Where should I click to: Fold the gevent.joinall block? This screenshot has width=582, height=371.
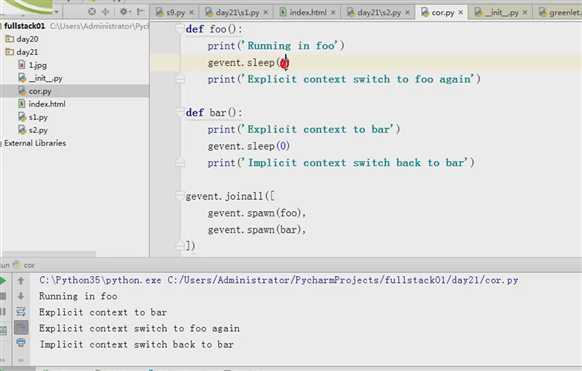[x=180, y=196]
